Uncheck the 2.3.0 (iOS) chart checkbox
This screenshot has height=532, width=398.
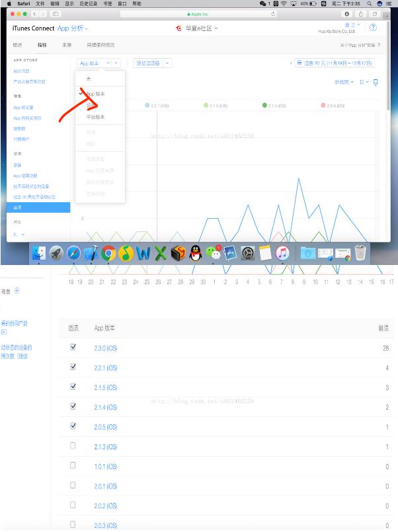(x=73, y=347)
